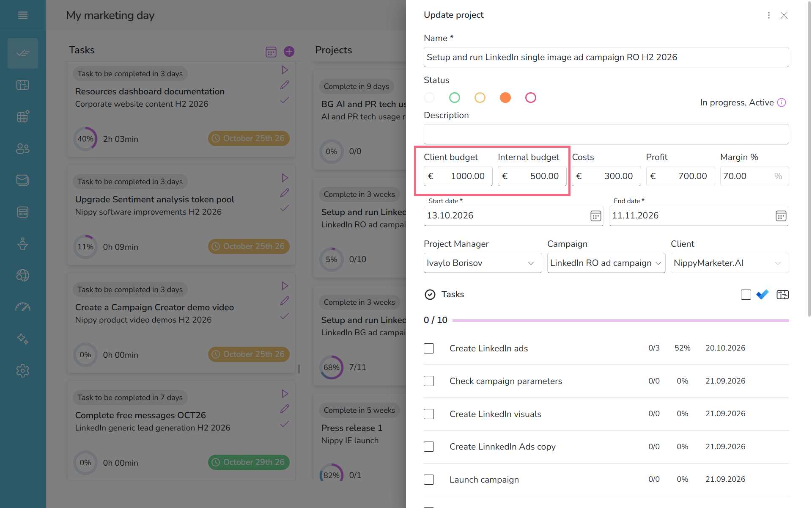Toggle the select-all checkbox in Tasks header
The width and height of the screenshot is (812, 508).
(x=746, y=295)
